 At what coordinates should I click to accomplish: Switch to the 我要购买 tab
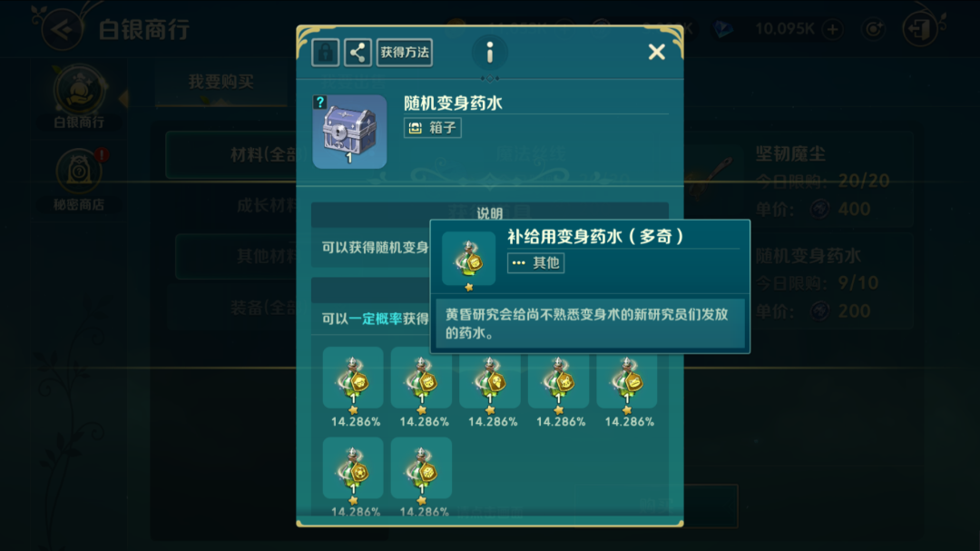pos(220,82)
